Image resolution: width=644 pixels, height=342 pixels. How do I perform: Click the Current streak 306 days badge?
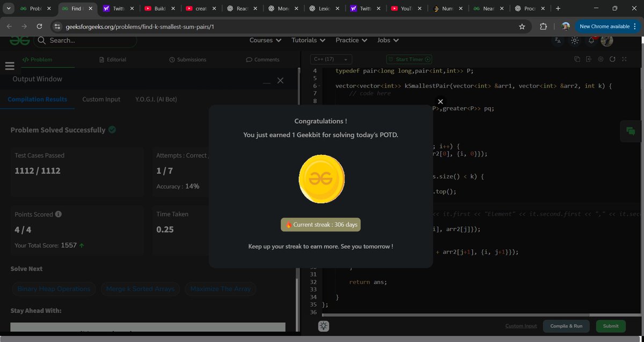tap(321, 225)
